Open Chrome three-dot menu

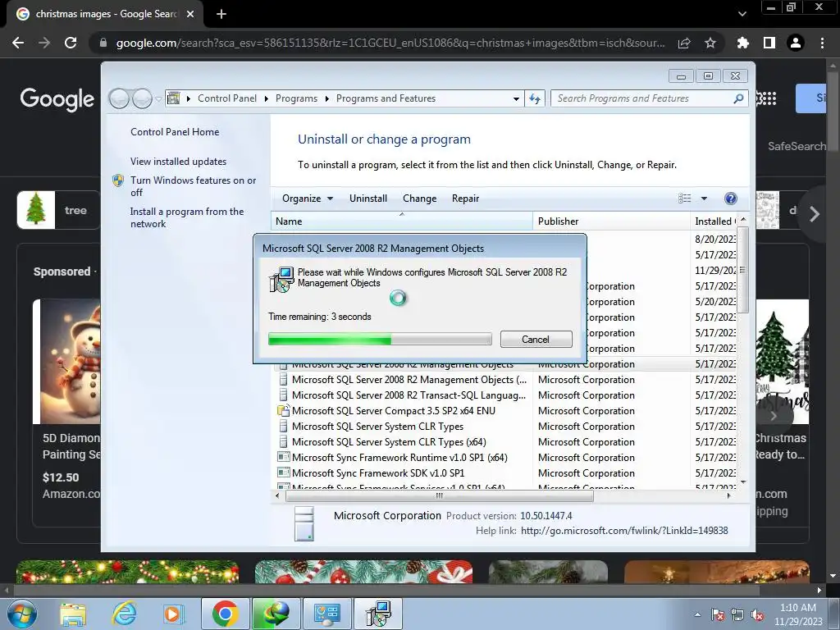click(822, 43)
